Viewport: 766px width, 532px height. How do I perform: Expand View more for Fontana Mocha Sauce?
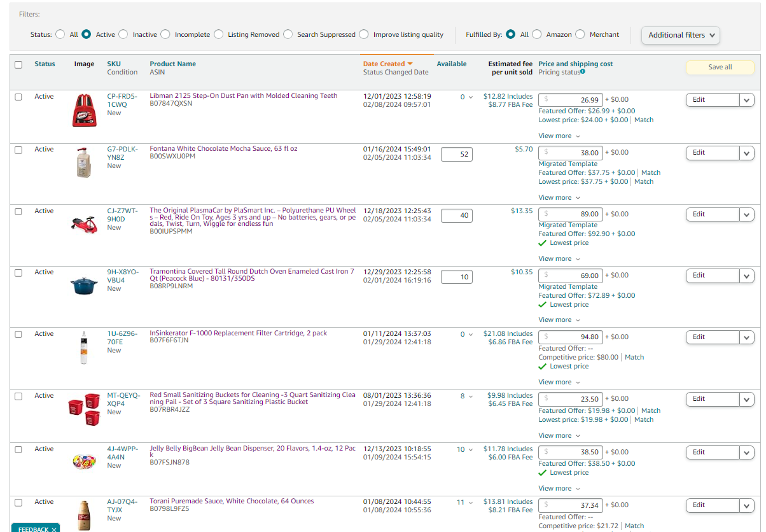point(559,197)
